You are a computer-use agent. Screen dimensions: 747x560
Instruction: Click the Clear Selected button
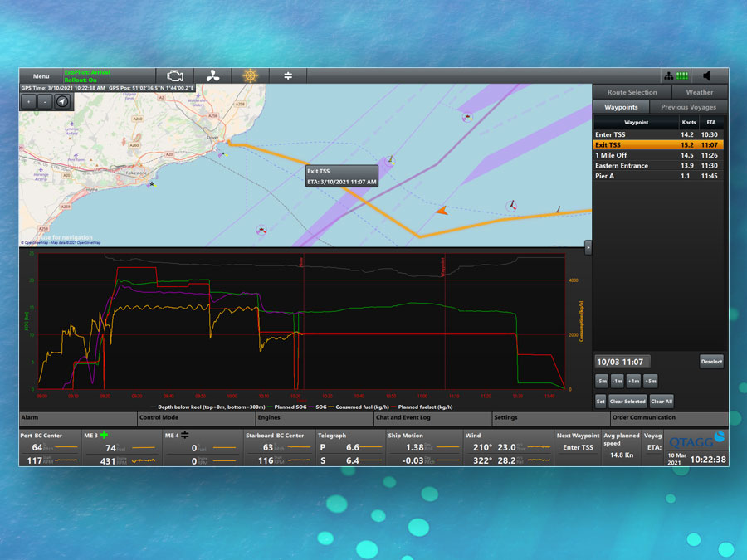pyautogui.click(x=627, y=401)
